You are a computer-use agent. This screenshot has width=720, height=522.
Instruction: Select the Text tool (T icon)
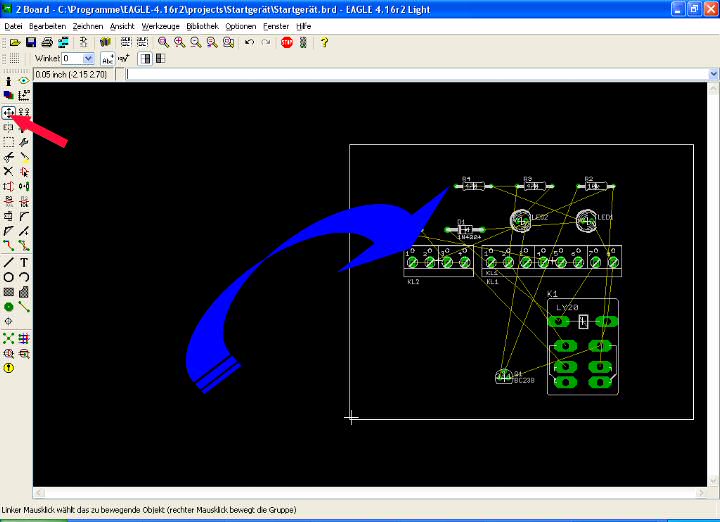pyautogui.click(x=24, y=262)
